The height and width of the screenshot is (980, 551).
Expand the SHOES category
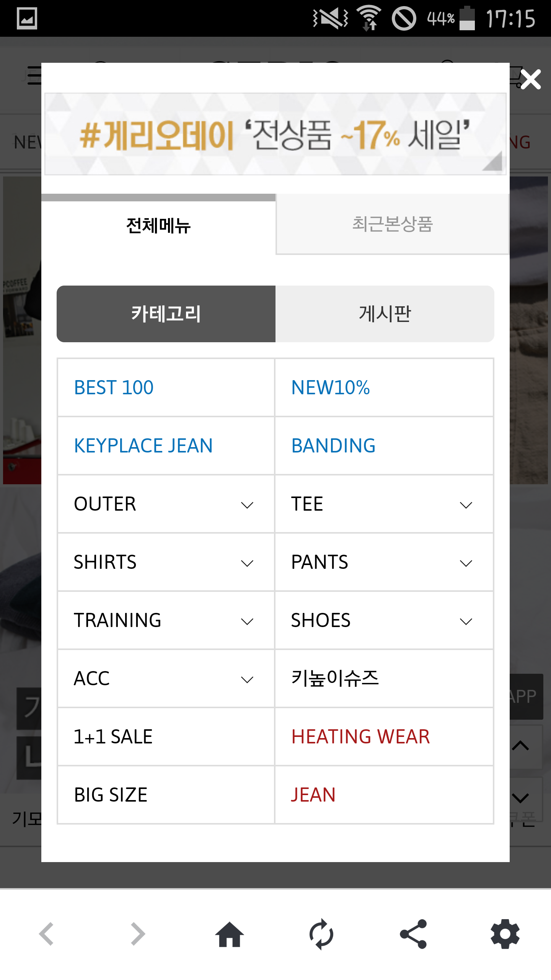click(x=466, y=621)
